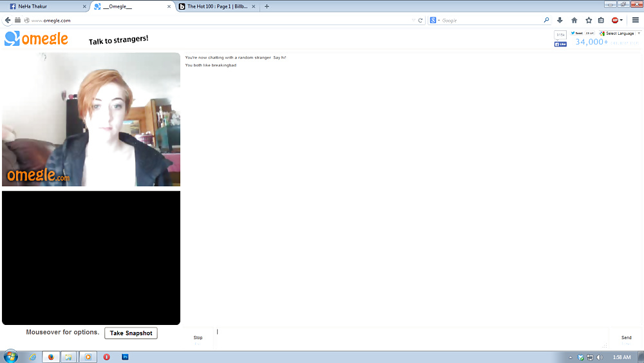Launch Opera from the taskbar
The height and width of the screenshot is (363, 644).
point(106,357)
